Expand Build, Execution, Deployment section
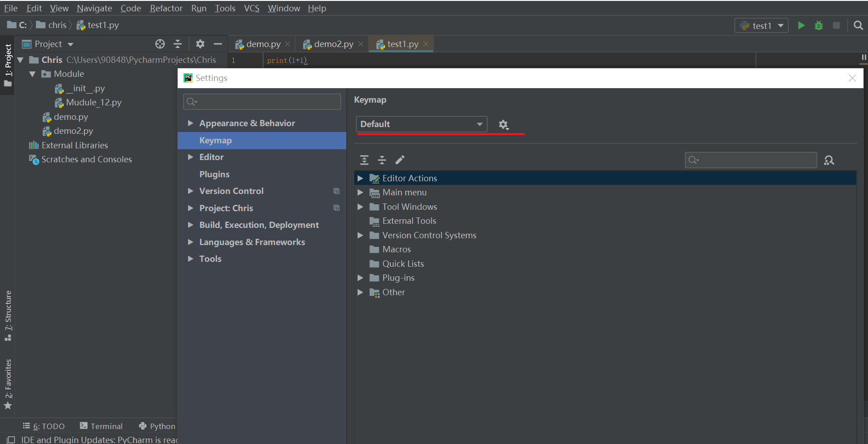The width and height of the screenshot is (868, 444). [191, 225]
